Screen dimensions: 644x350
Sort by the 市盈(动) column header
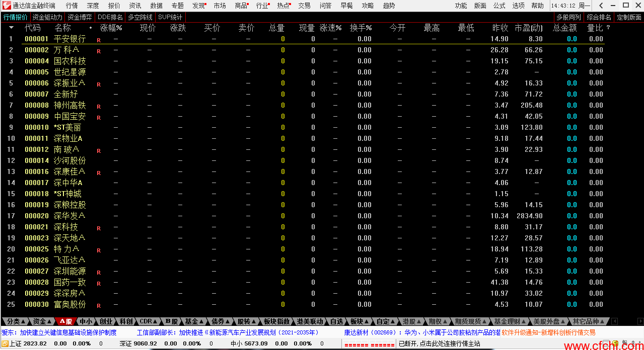coord(529,28)
